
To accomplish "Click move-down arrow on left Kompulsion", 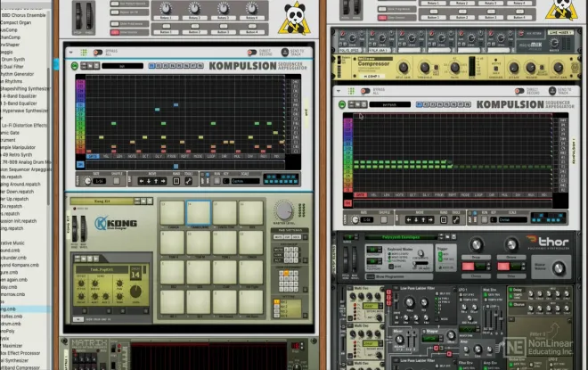I will 149,181.
